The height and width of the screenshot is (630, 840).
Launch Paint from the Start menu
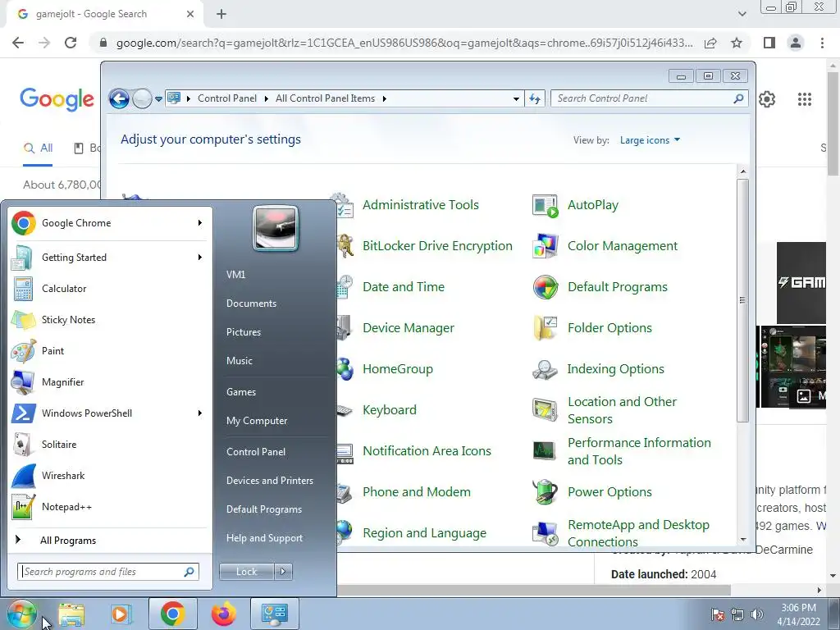coord(109,351)
